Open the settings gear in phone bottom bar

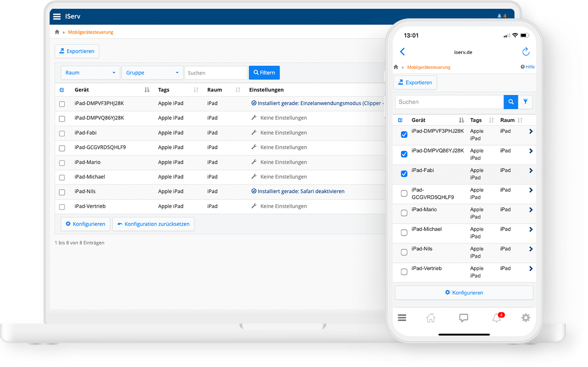(526, 317)
